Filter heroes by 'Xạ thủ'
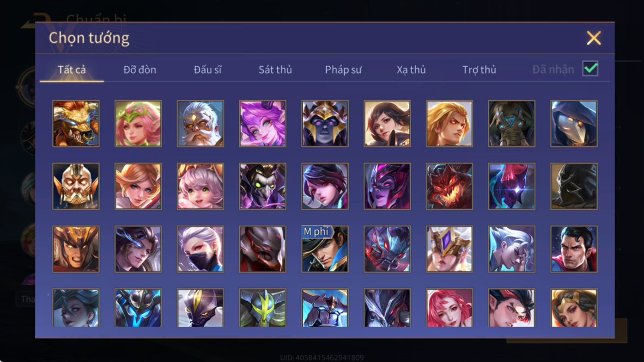Image resolution: width=644 pixels, height=362 pixels. (x=411, y=70)
